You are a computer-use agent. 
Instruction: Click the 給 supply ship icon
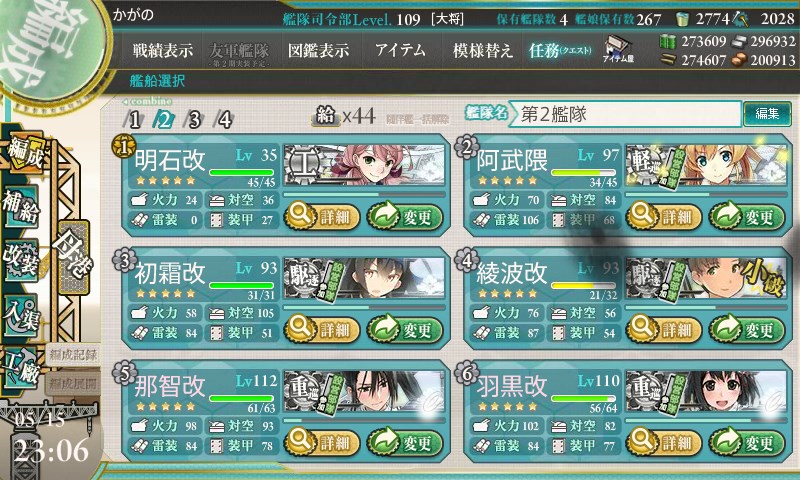[326, 116]
